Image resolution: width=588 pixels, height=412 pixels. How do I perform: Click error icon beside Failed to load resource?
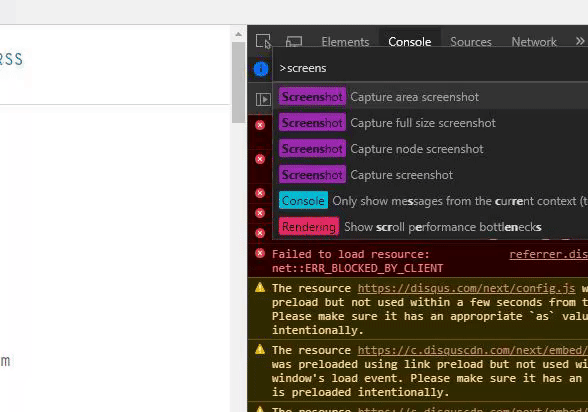click(x=260, y=253)
